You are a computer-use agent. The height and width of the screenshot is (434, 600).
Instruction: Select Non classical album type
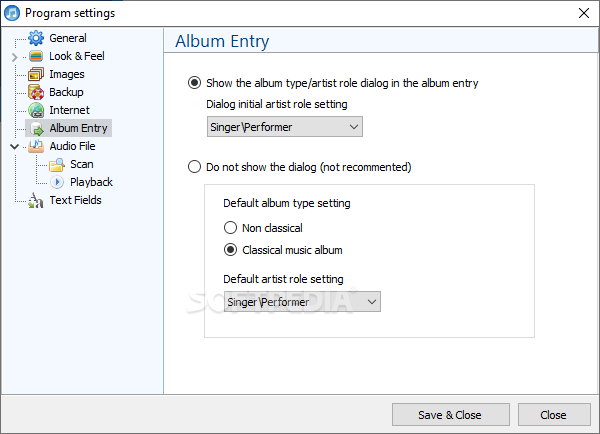tap(230, 228)
